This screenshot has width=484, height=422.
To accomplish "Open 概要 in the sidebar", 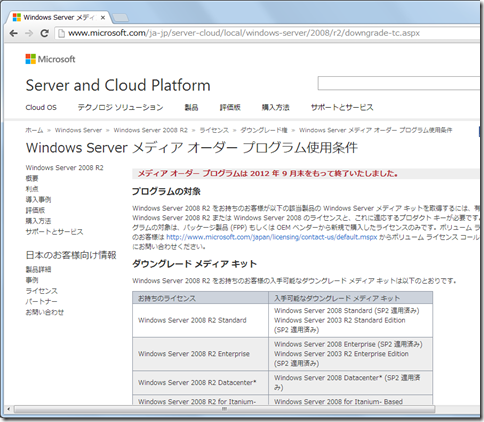I will coord(32,178).
